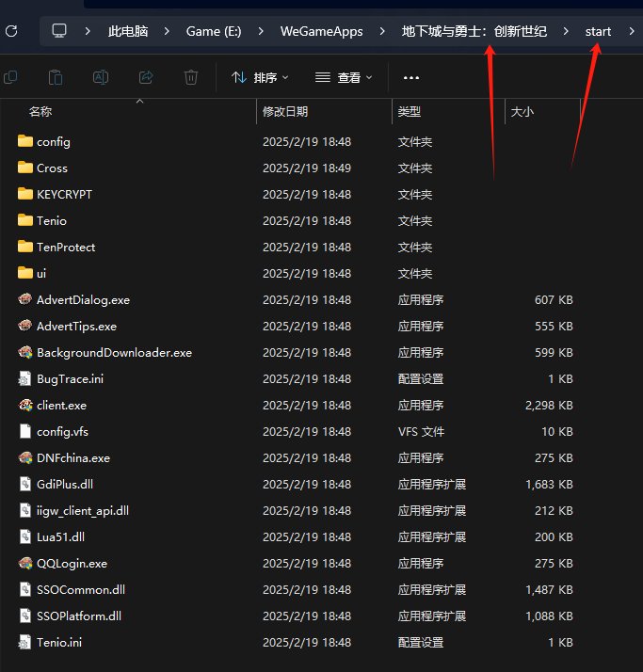Click the file name DNFchina.exe
Viewport: 643px width, 672px height.
73,458
